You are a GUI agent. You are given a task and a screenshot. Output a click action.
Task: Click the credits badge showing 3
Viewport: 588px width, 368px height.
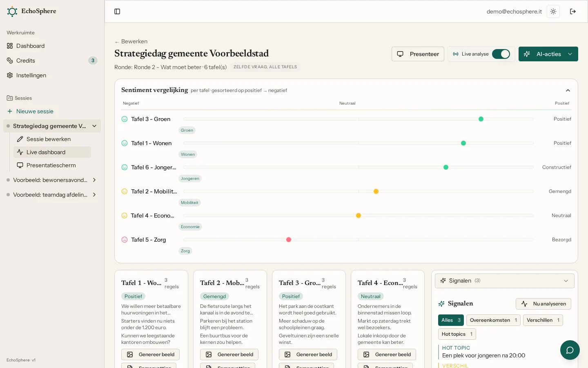click(93, 61)
